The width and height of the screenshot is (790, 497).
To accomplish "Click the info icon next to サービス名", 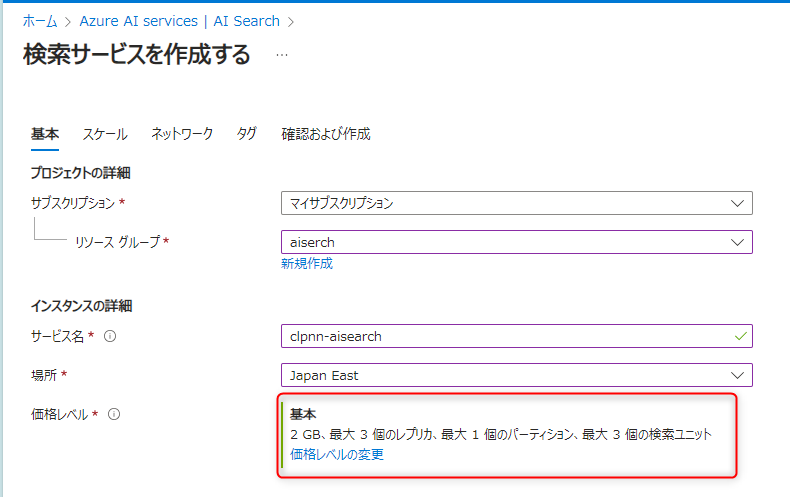I will (x=110, y=336).
